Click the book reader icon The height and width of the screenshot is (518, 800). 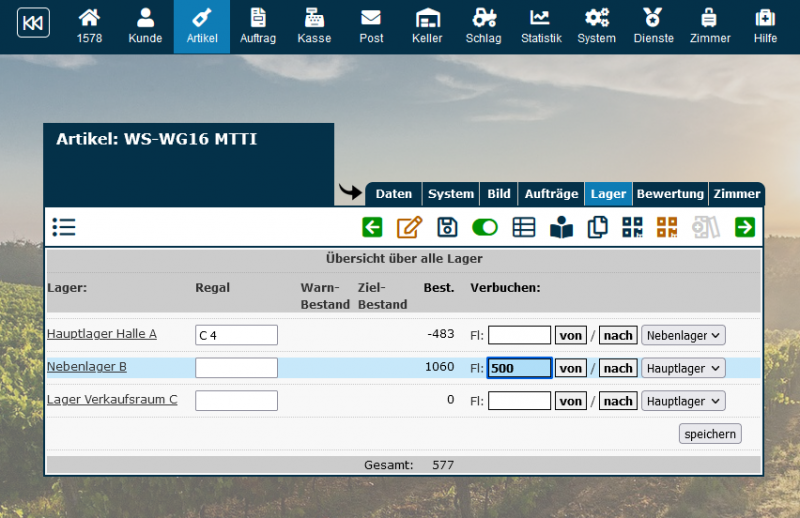pyautogui.click(x=561, y=227)
